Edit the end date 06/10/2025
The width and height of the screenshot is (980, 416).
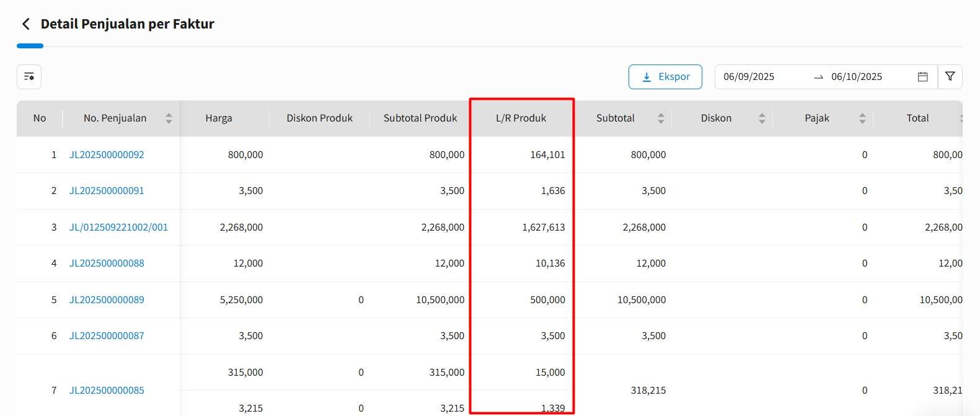click(856, 77)
